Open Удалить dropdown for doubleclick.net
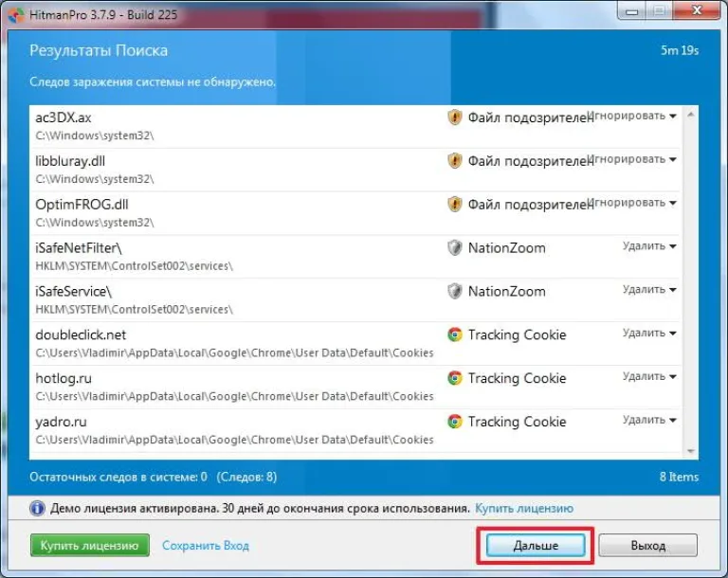 (649, 333)
